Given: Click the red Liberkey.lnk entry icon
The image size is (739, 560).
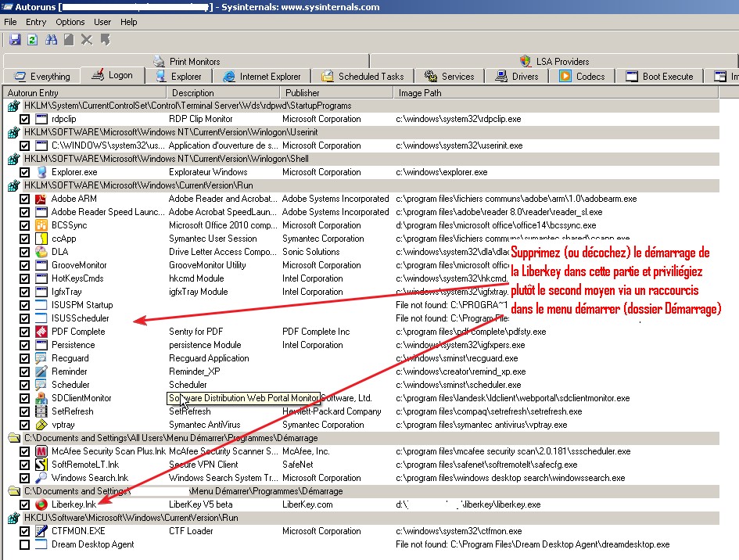Looking at the screenshot, I should 41,504.
